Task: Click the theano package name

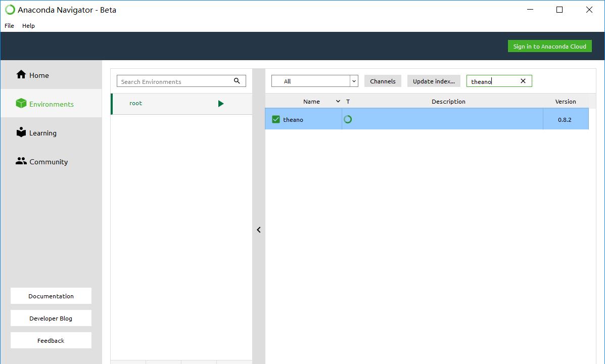Action: tap(293, 120)
